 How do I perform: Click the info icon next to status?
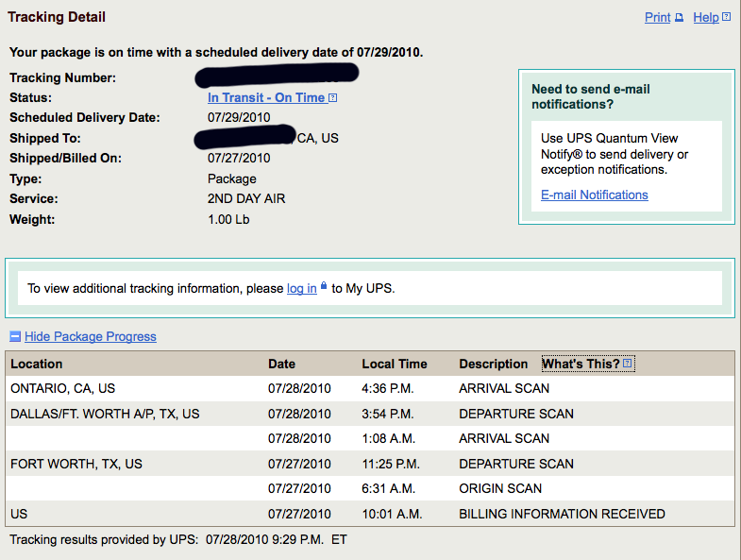pyautogui.click(x=333, y=98)
